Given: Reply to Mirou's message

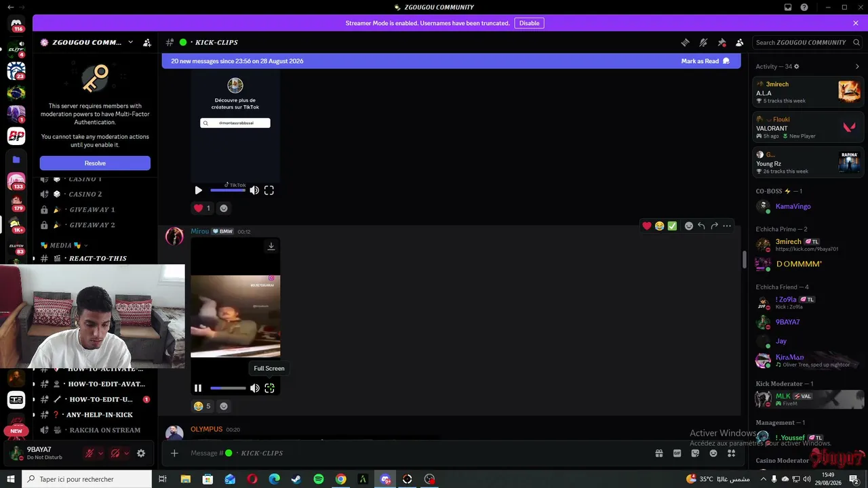Looking at the screenshot, I should coord(701,226).
